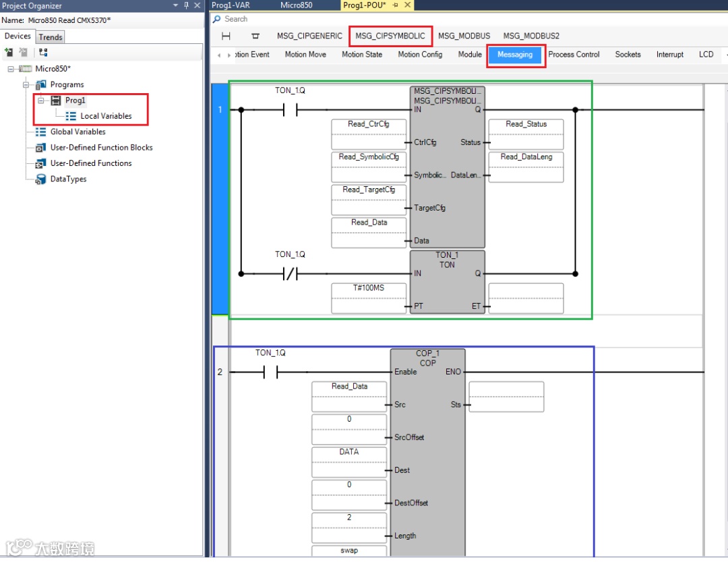Click the normally open TON_1.Q contact on rung 1
The width and height of the screenshot is (728, 562).
pyautogui.click(x=290, y=110)
